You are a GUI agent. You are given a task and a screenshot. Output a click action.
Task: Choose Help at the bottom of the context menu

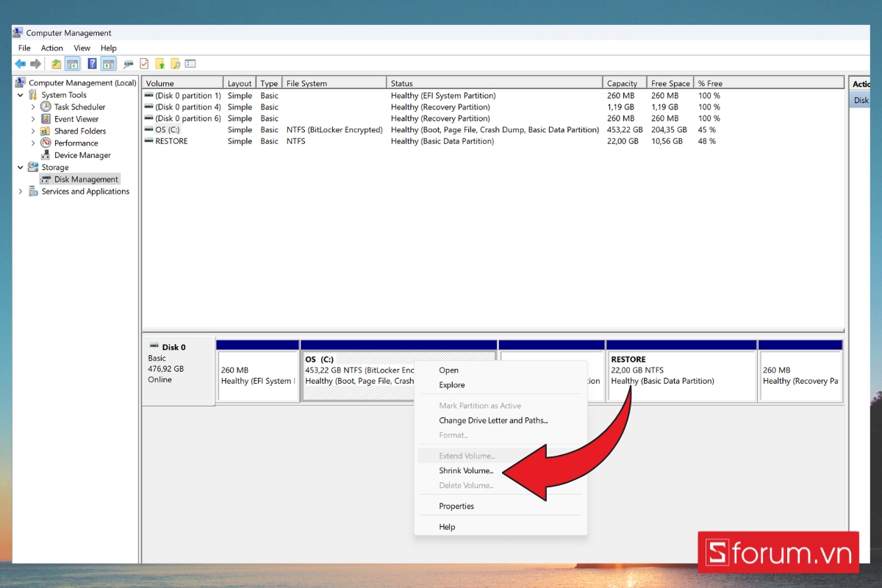[501, 527]
